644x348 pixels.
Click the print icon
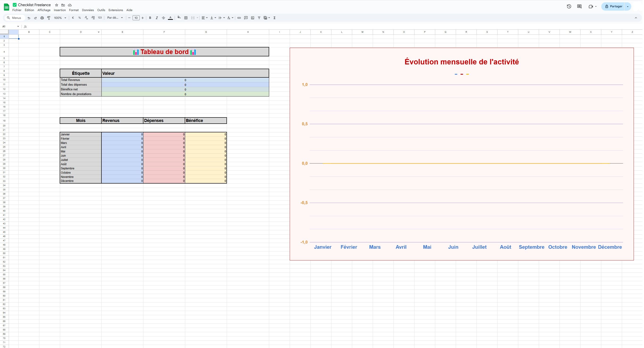tap(42, 18)
